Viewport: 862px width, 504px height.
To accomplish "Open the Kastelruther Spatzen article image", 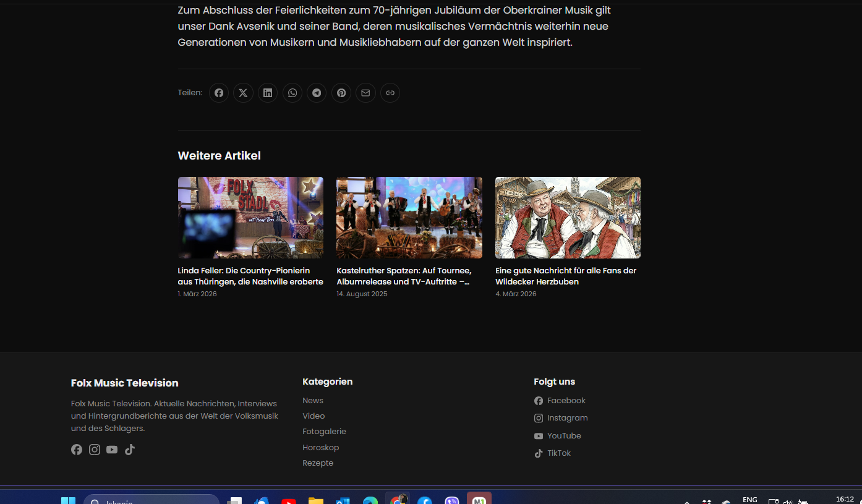I will pos(409,218).
